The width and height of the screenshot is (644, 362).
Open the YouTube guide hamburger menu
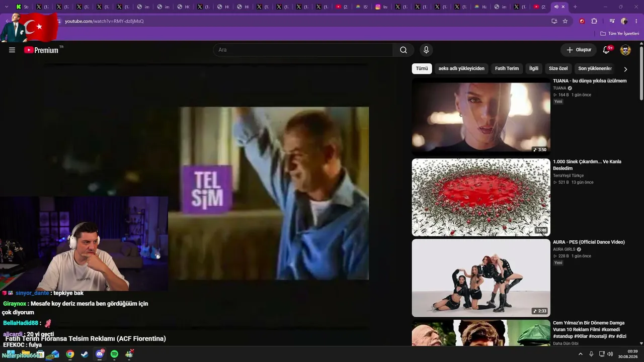pos(12,50)
